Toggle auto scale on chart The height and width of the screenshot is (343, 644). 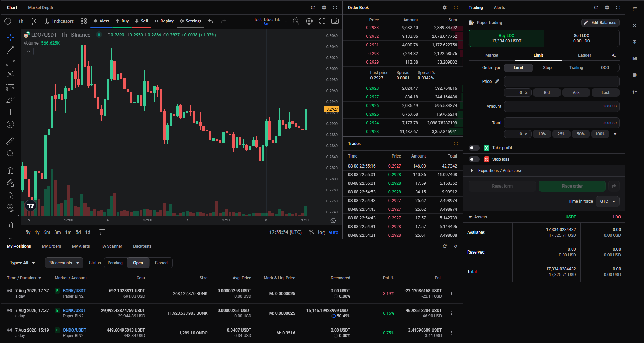334,232
